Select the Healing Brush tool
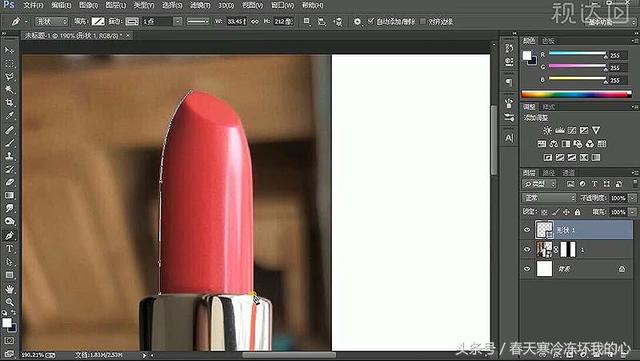 9,130
